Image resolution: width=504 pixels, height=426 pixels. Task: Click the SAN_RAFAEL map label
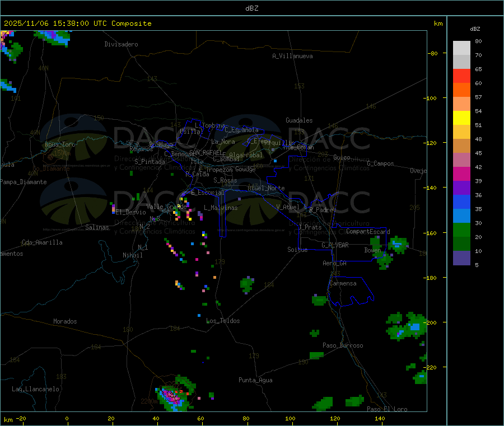click(x=206, y=152)
